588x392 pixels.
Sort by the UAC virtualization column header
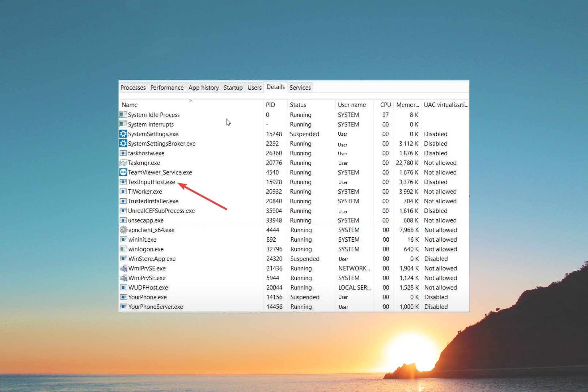(x=446, y=105)
